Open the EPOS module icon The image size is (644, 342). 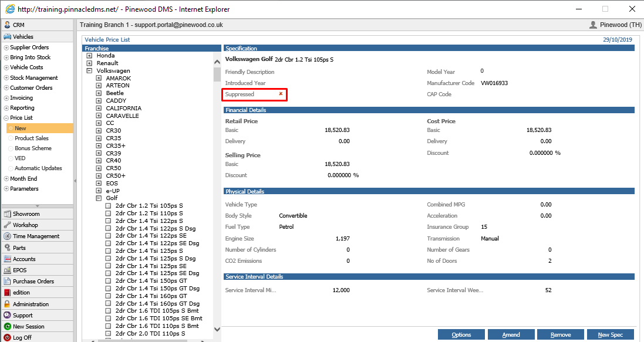click(x=7, y=270)
